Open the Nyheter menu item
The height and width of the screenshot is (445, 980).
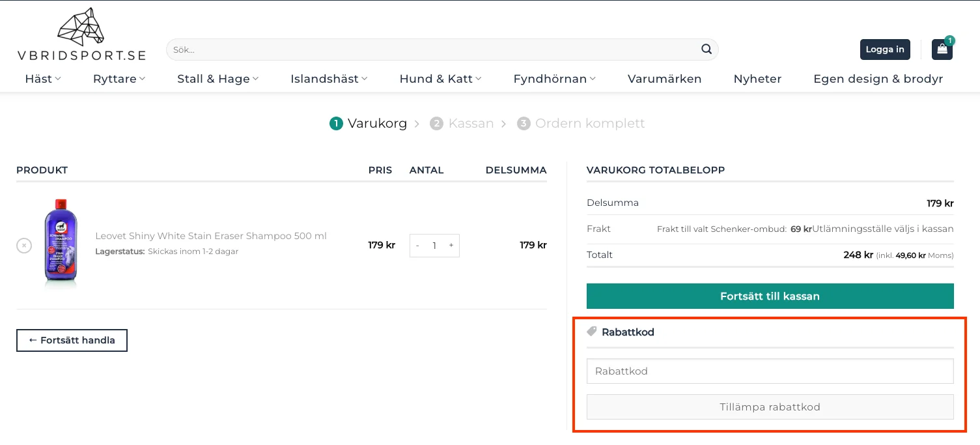[757, 79]
